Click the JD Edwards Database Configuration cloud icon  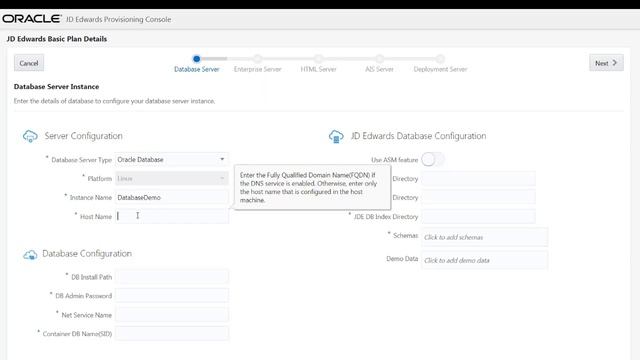tap(336, 136)
